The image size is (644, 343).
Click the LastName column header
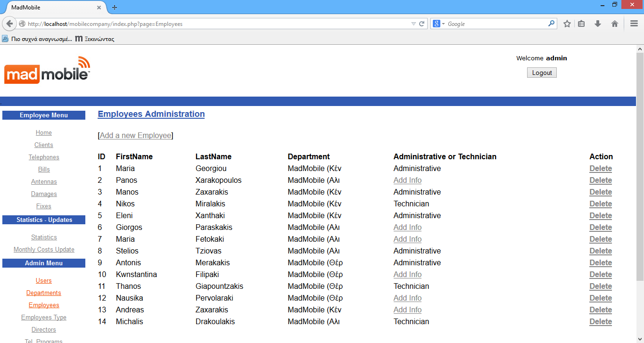pos(214,157)
